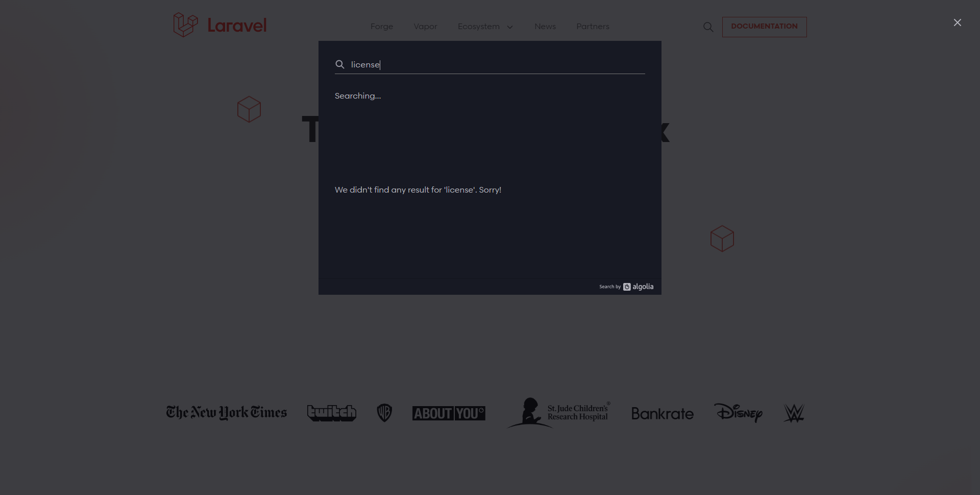Expand the Ecosystem dropdown chevron

tap(509, 27)
